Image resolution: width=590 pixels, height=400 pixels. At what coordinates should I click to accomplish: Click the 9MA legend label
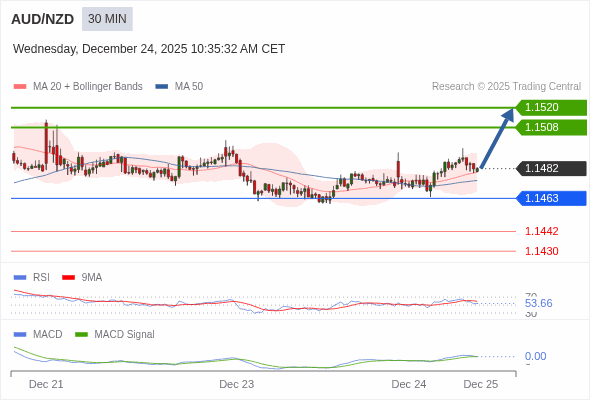pyautogui.click(x=92, y=278)
